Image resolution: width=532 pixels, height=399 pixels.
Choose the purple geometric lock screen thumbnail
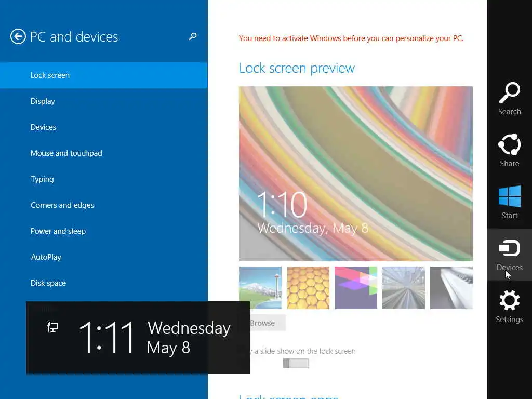click(355, 288)
